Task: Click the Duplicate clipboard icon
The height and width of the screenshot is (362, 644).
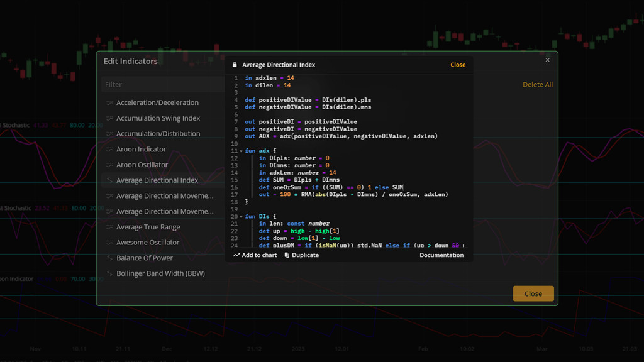Action: click(x=287, y=255)
